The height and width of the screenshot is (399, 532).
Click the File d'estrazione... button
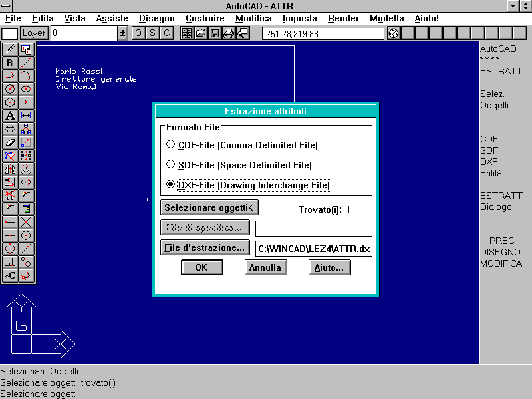point(205,247)
